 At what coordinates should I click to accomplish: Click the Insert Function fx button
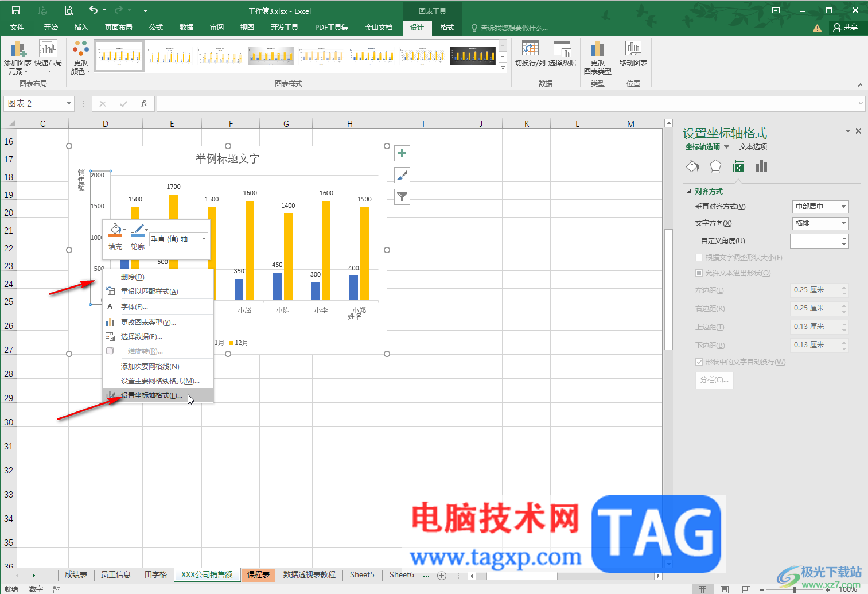coord(144,104)
